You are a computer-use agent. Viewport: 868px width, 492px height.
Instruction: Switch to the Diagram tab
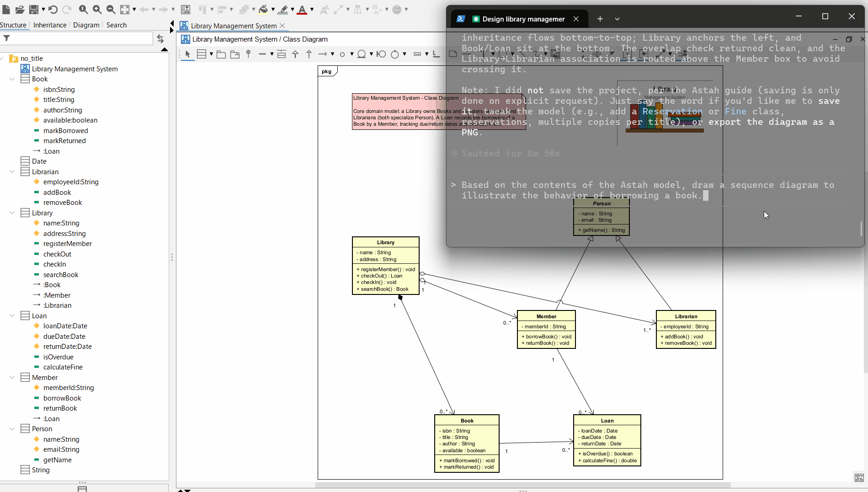coord(86,25)
